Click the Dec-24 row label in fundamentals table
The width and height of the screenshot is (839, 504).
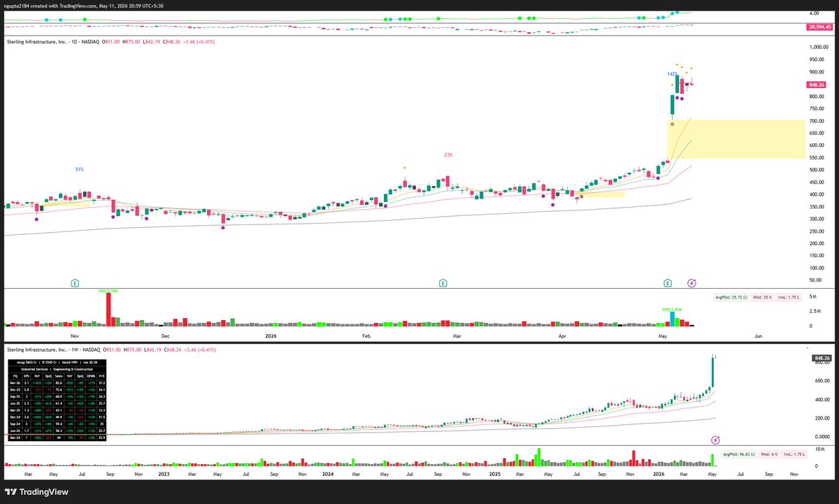pos(15,417)
